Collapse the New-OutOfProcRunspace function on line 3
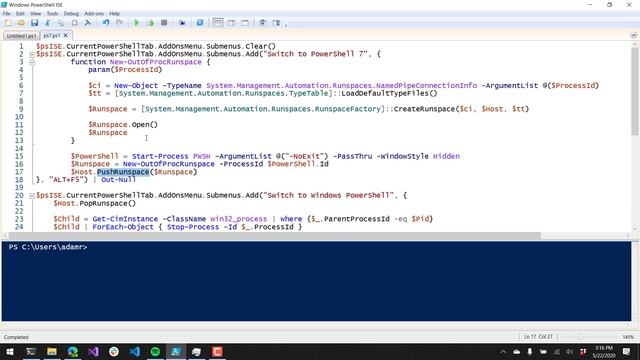640x360 pixels. (x=32, y=62)
